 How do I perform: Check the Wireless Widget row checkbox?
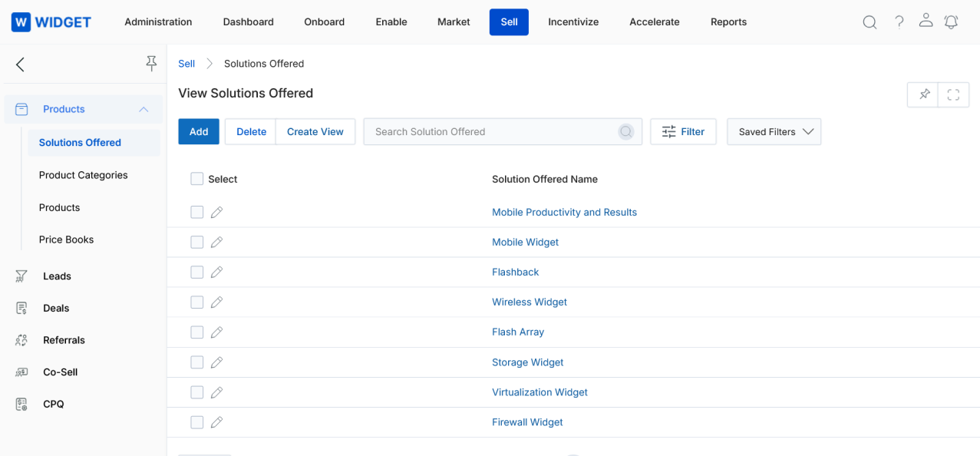(x=197, y=302)
